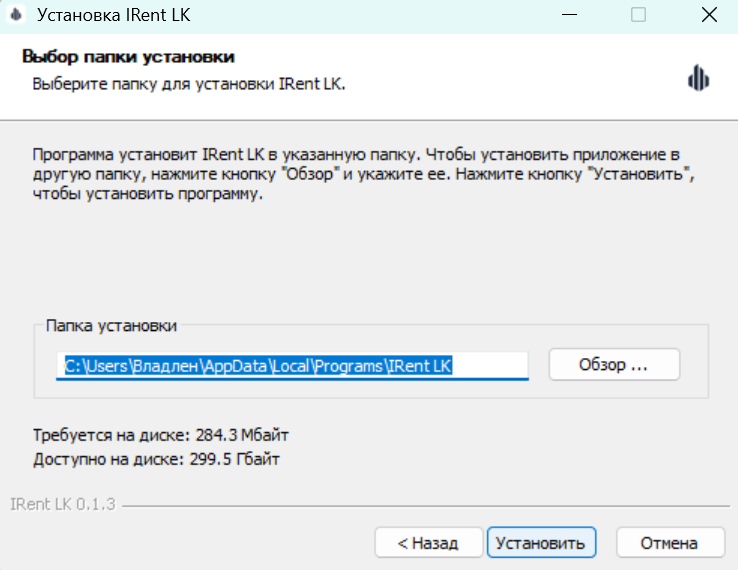738x570 pixels.
Task: Click the heading 'Выбор папки установки'
Action: (128, 56)
